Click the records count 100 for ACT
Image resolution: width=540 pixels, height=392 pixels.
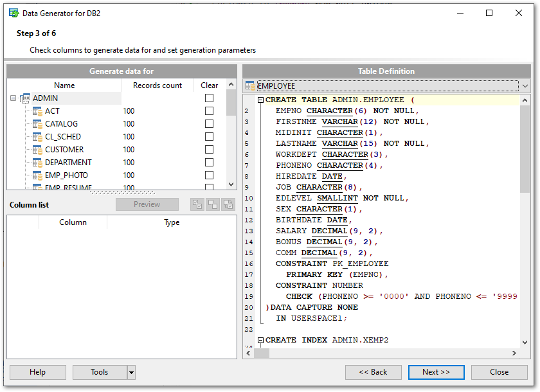click(129, 111)
